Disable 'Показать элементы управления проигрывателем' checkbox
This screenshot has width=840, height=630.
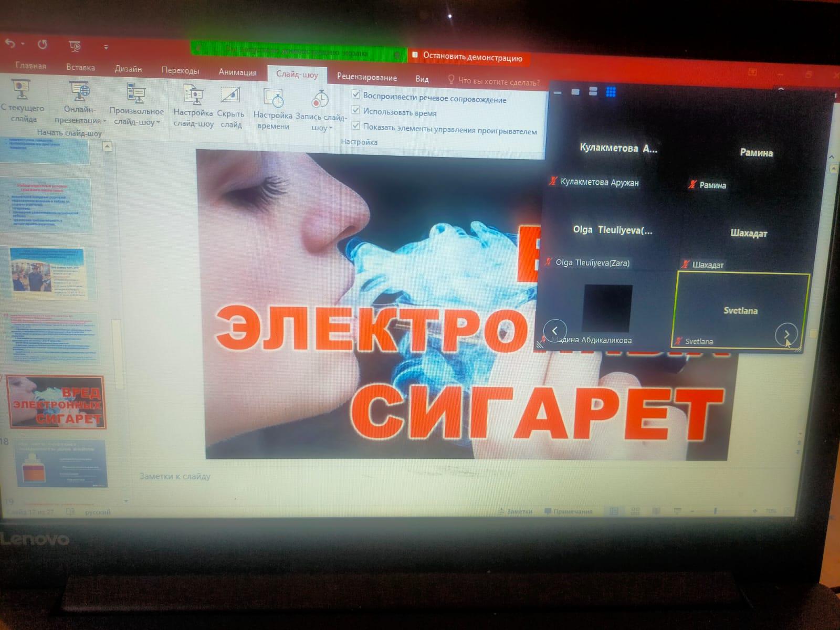(x=356, y=126)
